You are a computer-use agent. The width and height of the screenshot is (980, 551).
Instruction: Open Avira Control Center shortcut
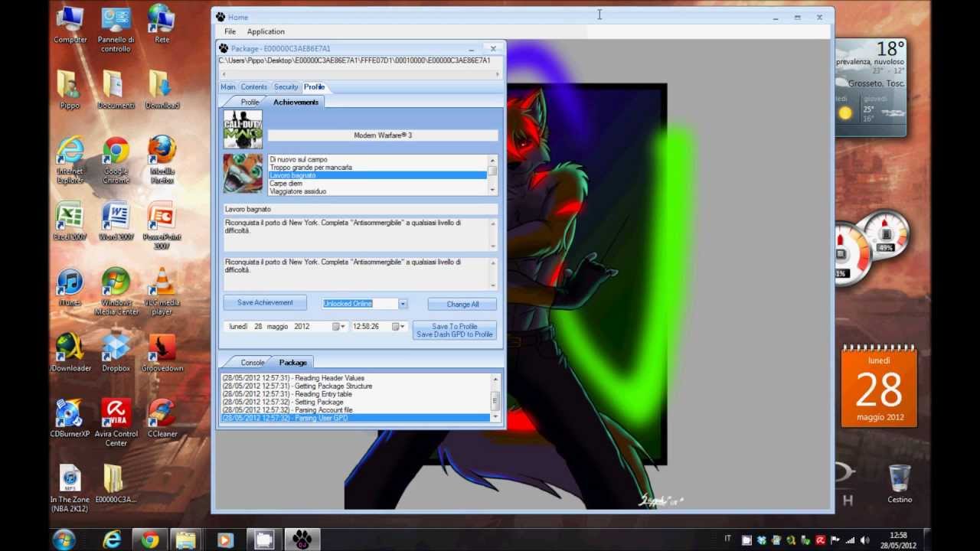pyautogui.click(x=116, y=424)
